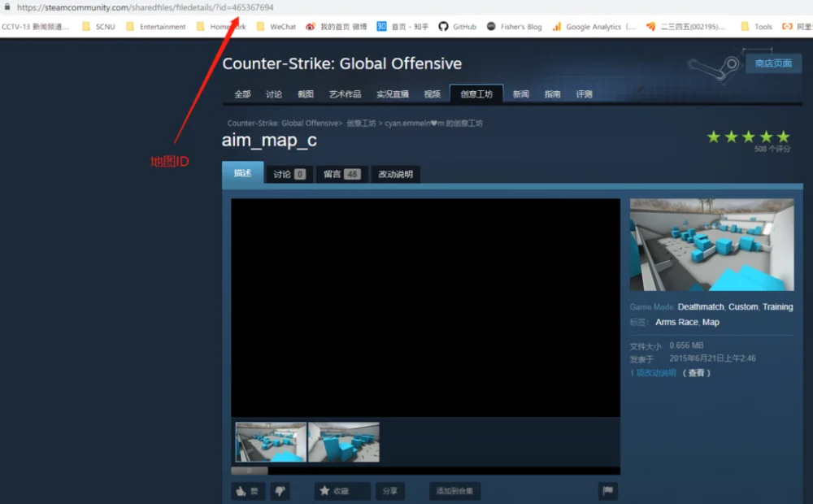Switch to the 截图 screenshots tab

tap(306, 93)
